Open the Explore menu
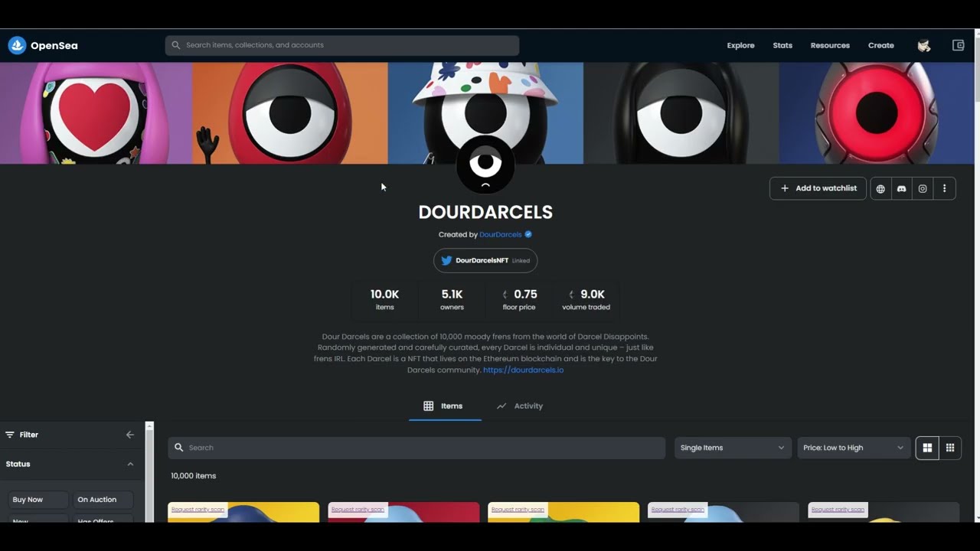 coord(740,45)
